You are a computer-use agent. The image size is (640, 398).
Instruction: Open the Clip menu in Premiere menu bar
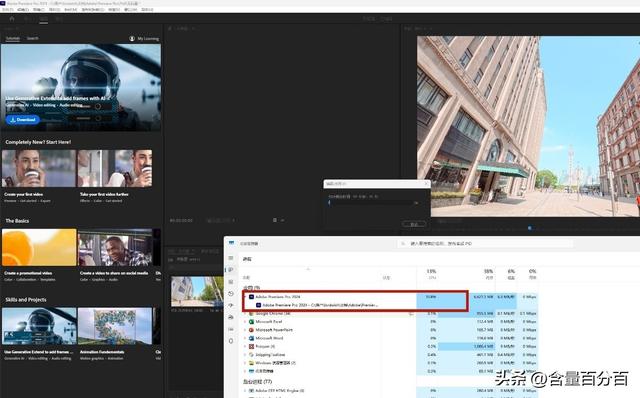point(39,9)
